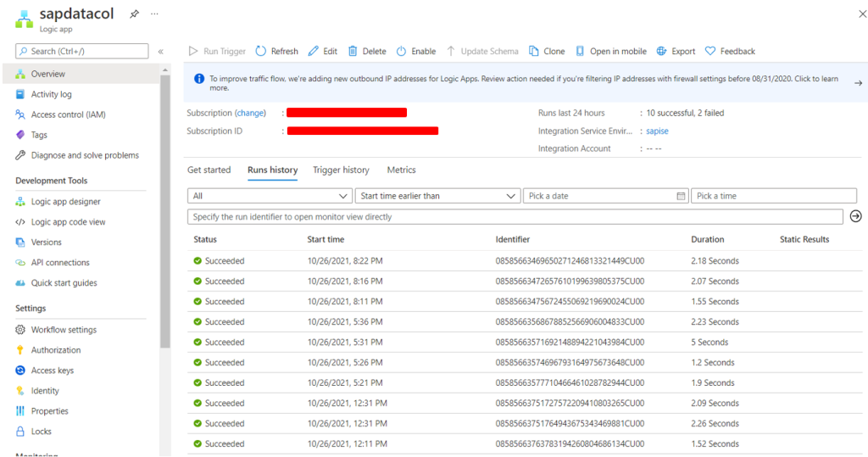Open the calendar date picker icon
Viewport: 868px width, 457px height.
[x=681, y=196]
